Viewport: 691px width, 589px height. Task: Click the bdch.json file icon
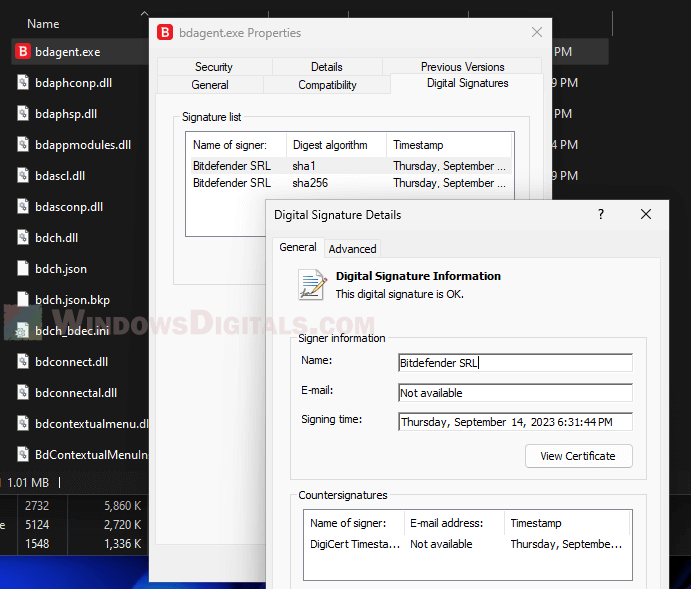tap(23, 269)
